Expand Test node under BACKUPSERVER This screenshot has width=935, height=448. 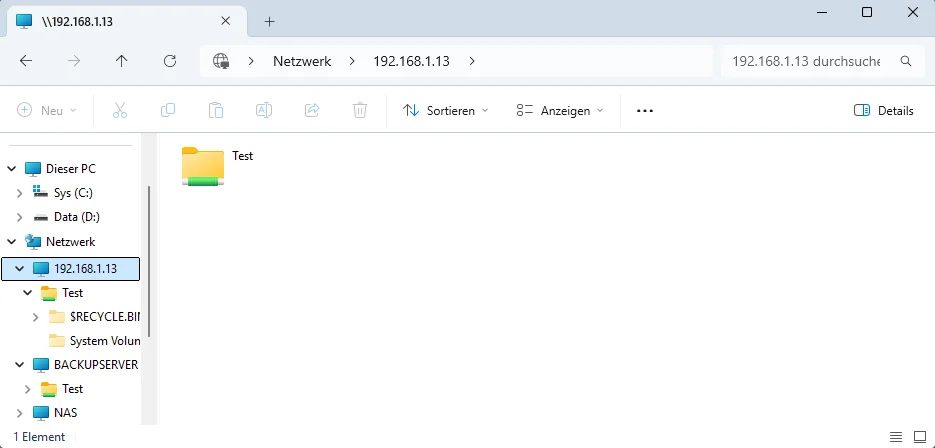point(27,388)
